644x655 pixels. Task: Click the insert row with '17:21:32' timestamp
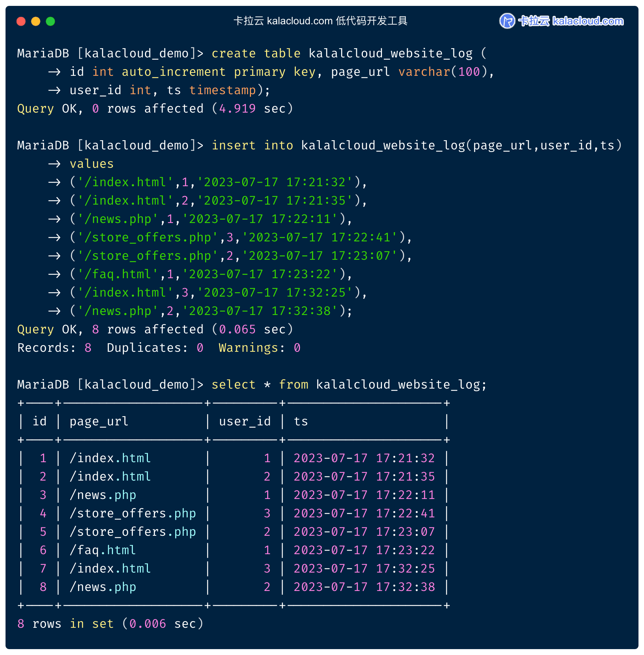(x=218, y=182)
